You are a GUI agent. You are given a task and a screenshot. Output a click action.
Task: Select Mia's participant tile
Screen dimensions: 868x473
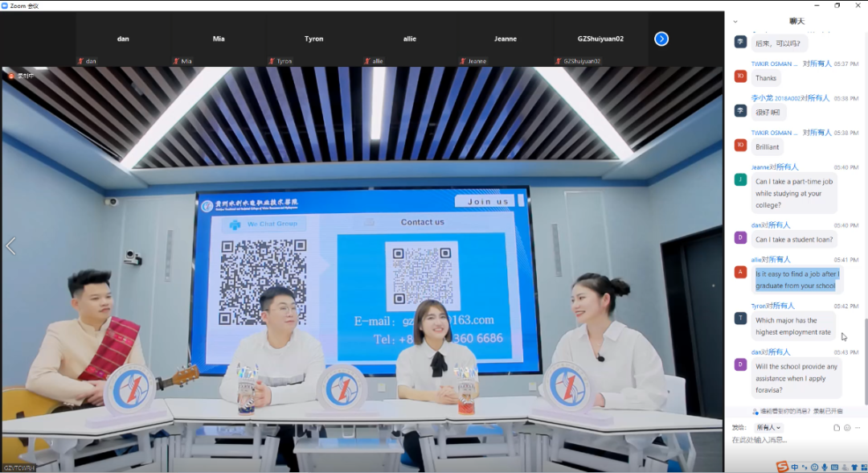(x=219, y=39)
